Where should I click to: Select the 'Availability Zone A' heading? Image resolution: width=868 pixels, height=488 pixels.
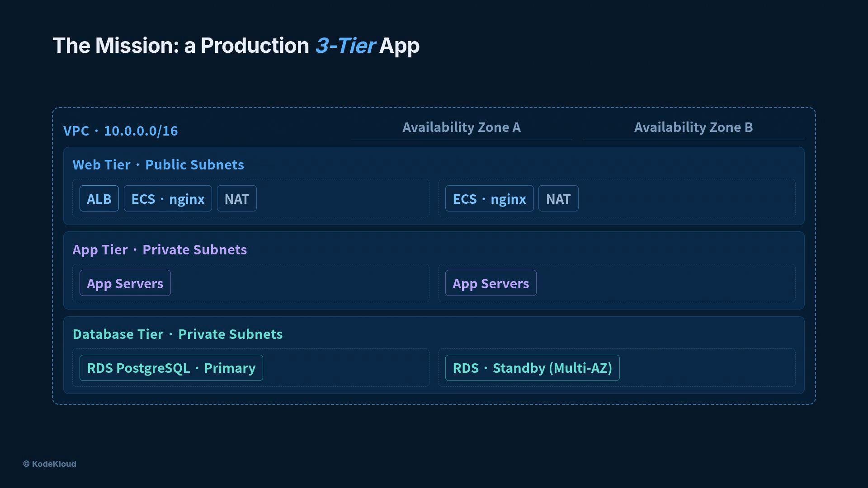(462, 127)
